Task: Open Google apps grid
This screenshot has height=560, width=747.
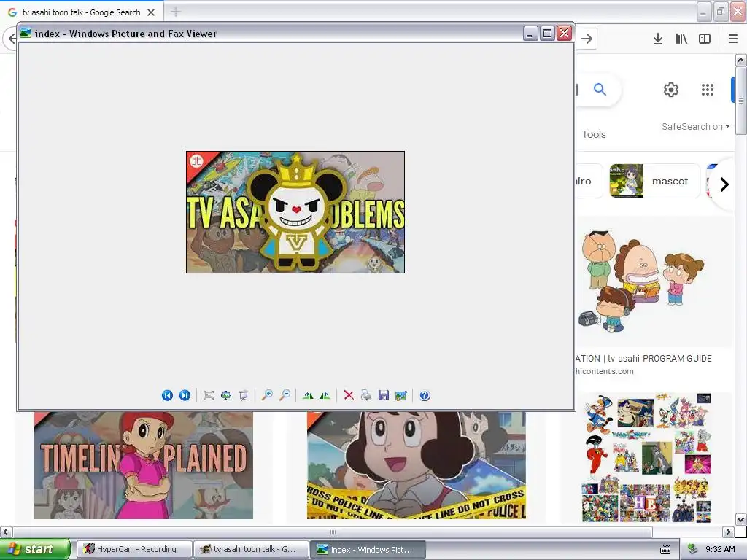Action: [x=708, y=90]
